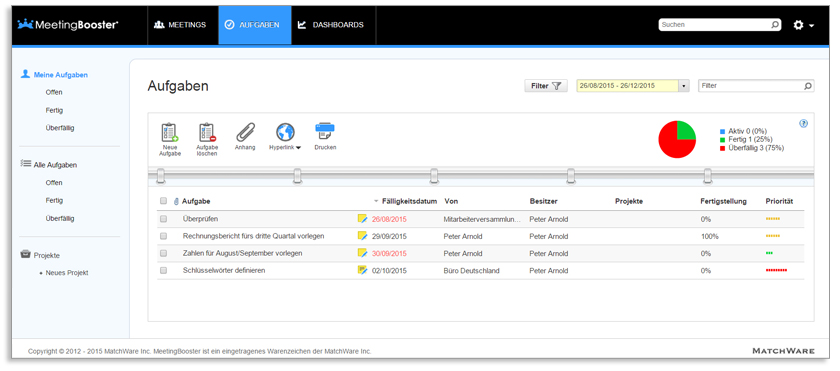Select Meine Aufgaben in the sidebar
Viewport: 840px width, 371px height.
coord(60,75)
